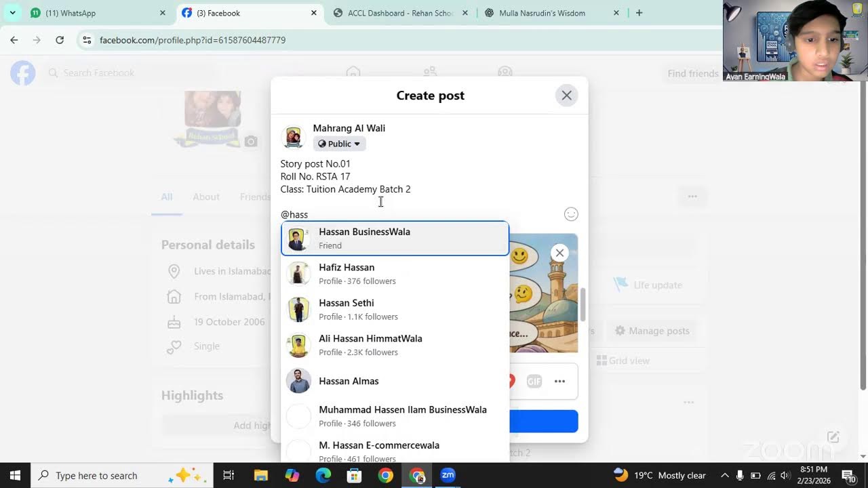Select Ali Hassan HimmatWala mention suggestion

pyautogui.click(x=395, y=345)
